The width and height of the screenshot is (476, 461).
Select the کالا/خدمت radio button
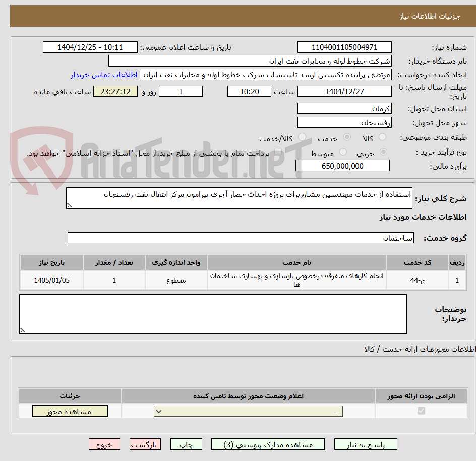(302, 137)
